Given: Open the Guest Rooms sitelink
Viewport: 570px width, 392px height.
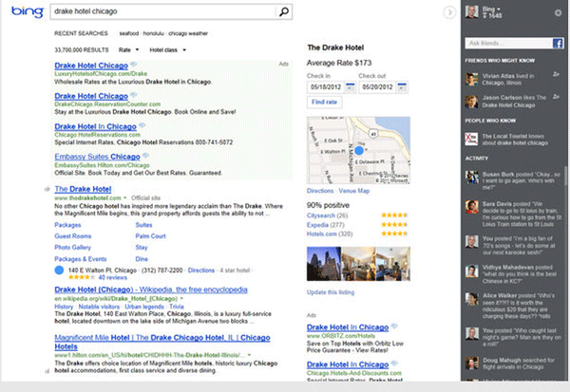Looking at the screenshot, I should [73, 236].
